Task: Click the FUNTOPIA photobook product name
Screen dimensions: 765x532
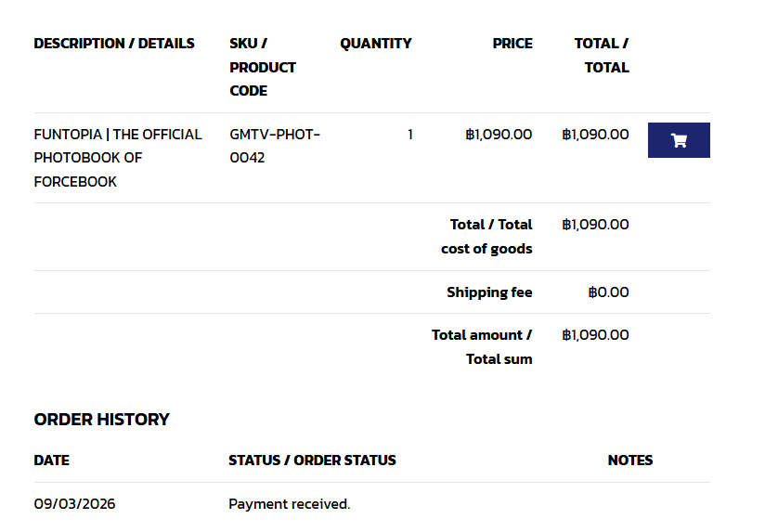Action: (x=118, y=158)
